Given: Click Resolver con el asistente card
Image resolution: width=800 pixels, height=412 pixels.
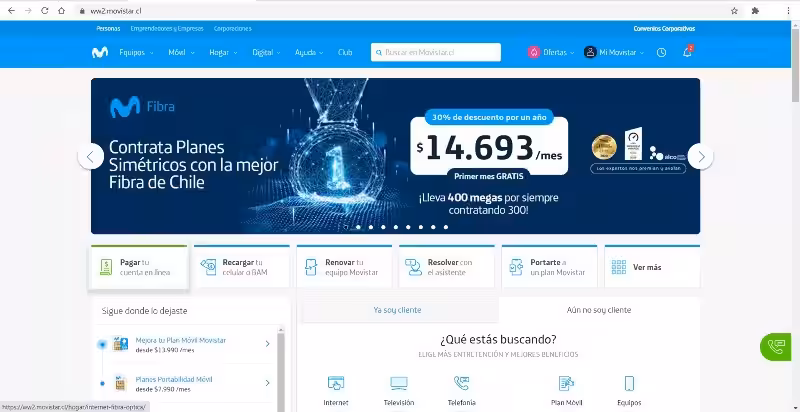Looking at the screenshot, I should coord(447,267).
